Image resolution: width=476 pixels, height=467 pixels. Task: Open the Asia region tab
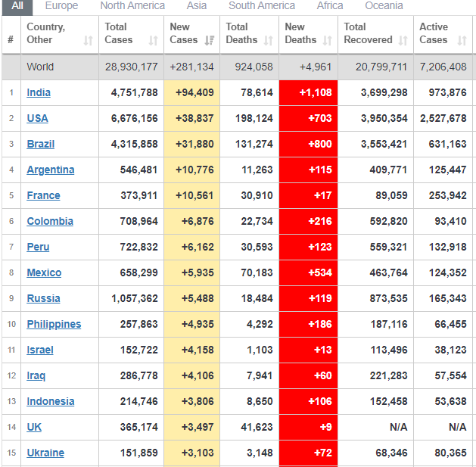coord(197,6)
